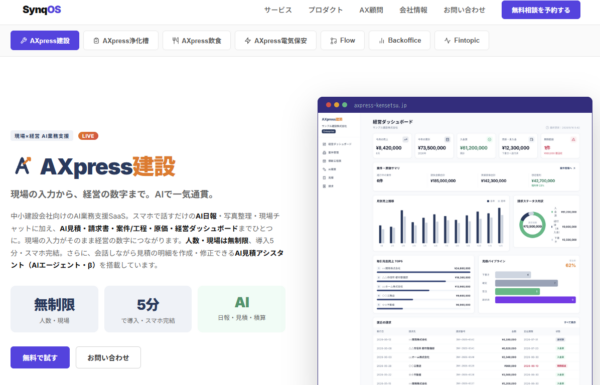
Task: Open the プロダクト menu item
Action: tap(326, 10)
